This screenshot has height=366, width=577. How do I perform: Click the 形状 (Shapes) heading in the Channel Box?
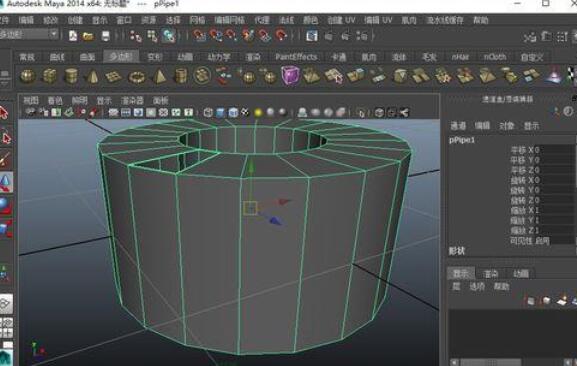click(457, 251)
